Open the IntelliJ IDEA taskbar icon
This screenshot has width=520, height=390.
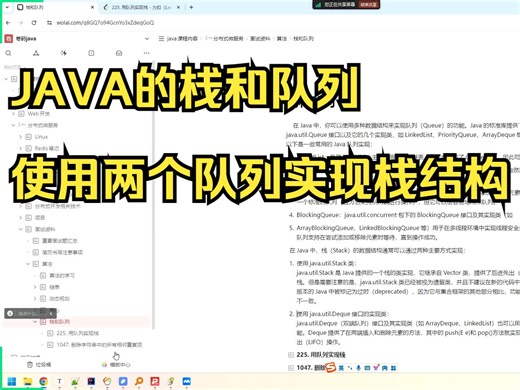[x=91, y=381]
